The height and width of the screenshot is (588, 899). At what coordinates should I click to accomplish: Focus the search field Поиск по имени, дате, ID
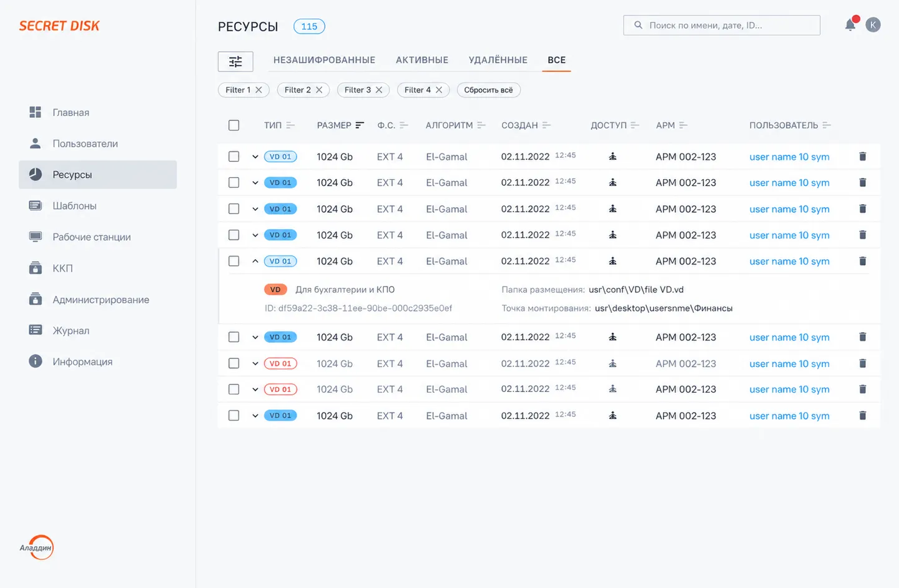722,25
